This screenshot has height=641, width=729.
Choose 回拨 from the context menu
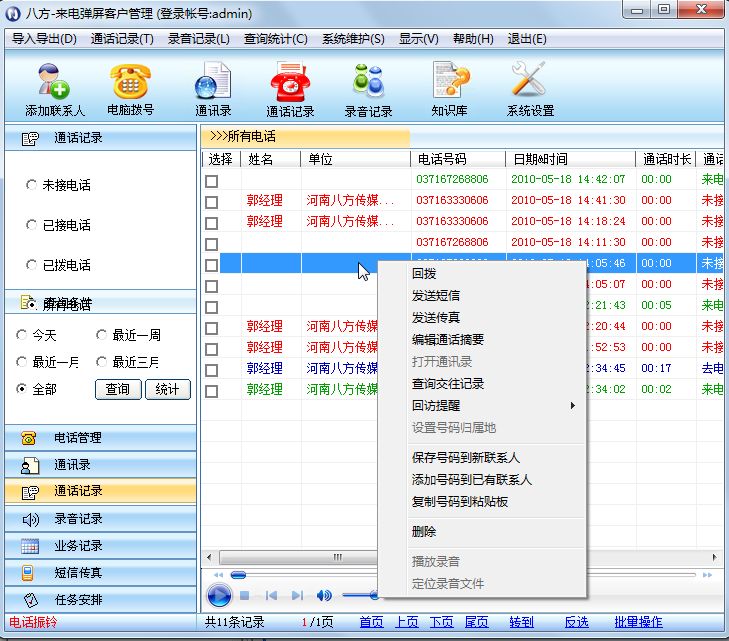coord(424,274)
